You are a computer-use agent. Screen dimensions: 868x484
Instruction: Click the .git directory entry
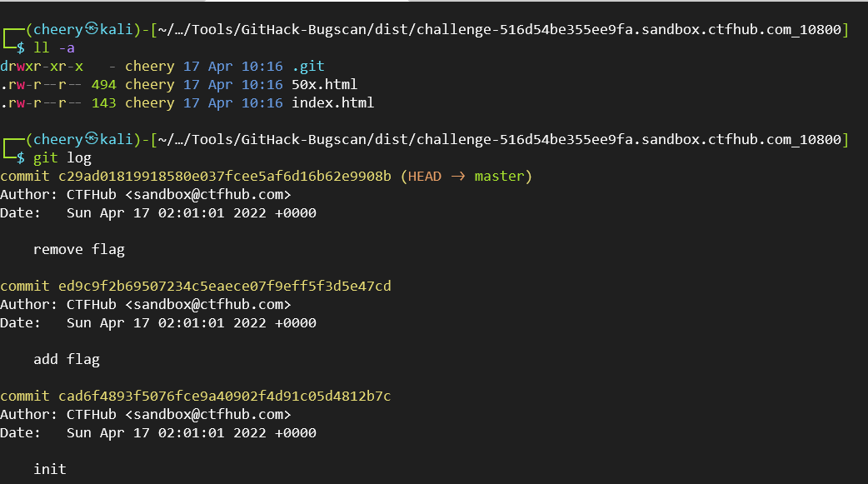[x=307, y=67]
